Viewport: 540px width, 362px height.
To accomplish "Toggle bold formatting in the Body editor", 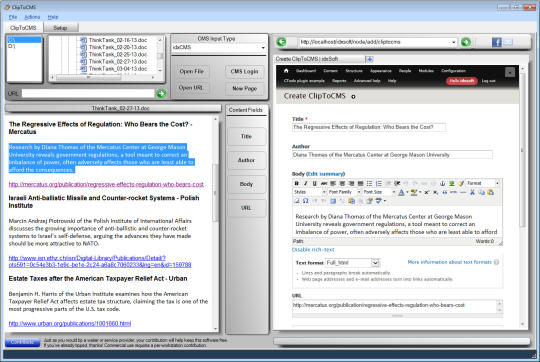I will click(x=297, y=183).
